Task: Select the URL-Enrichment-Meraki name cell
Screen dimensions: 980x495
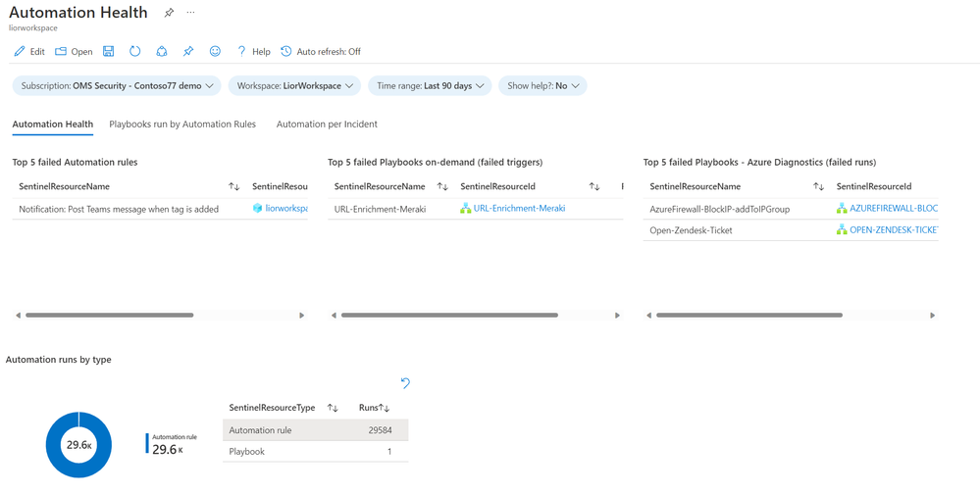Action: pyautogui.click(x=380, y=209)
